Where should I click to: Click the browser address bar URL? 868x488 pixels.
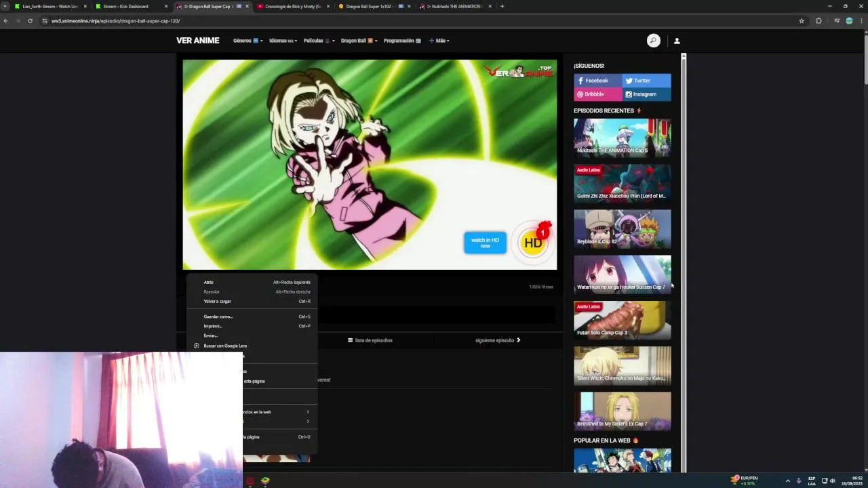click(x=115, y=21)
